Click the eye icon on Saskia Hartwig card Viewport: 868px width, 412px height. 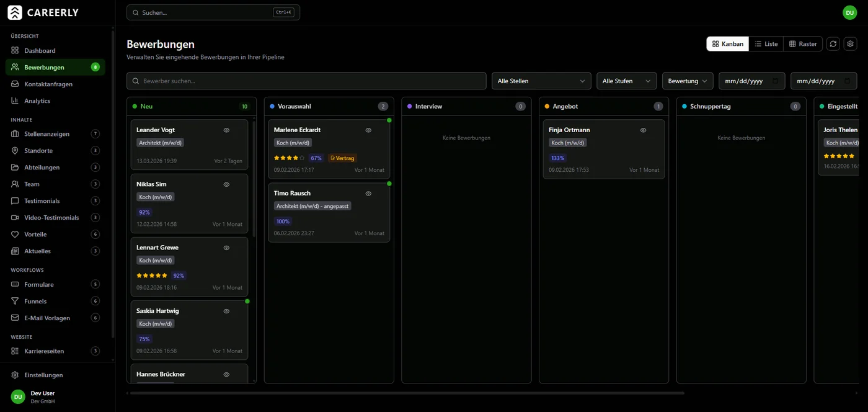pos(226,311)
